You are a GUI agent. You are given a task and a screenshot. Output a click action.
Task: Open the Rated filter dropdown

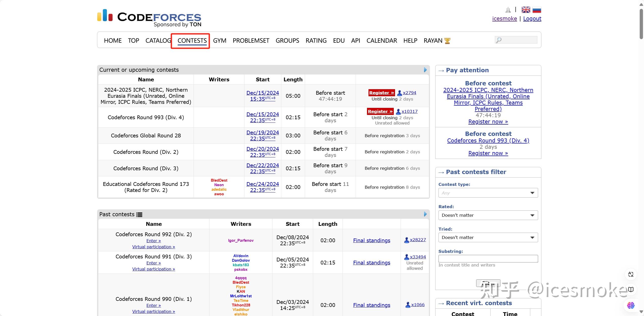click(x=488, y=215)
